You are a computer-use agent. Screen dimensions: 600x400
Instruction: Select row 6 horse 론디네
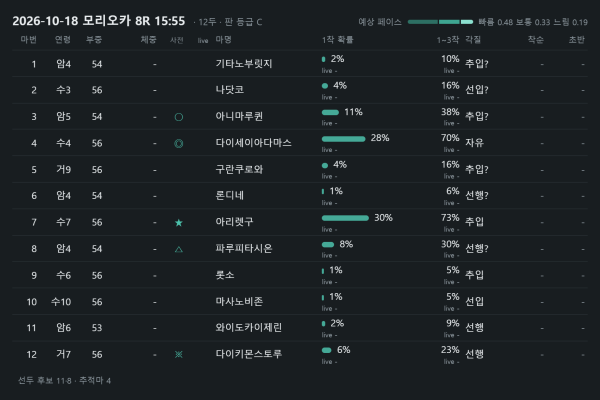coord(230,196)
